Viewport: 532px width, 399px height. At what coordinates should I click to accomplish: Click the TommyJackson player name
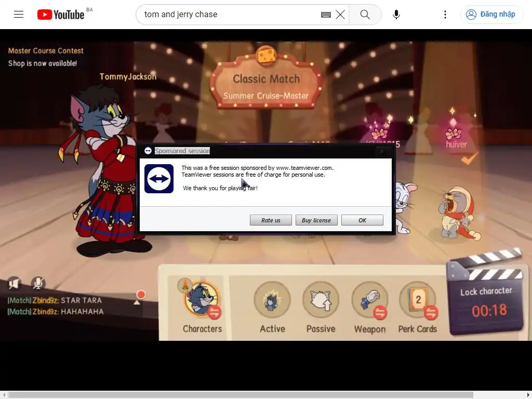pos(128,77)
